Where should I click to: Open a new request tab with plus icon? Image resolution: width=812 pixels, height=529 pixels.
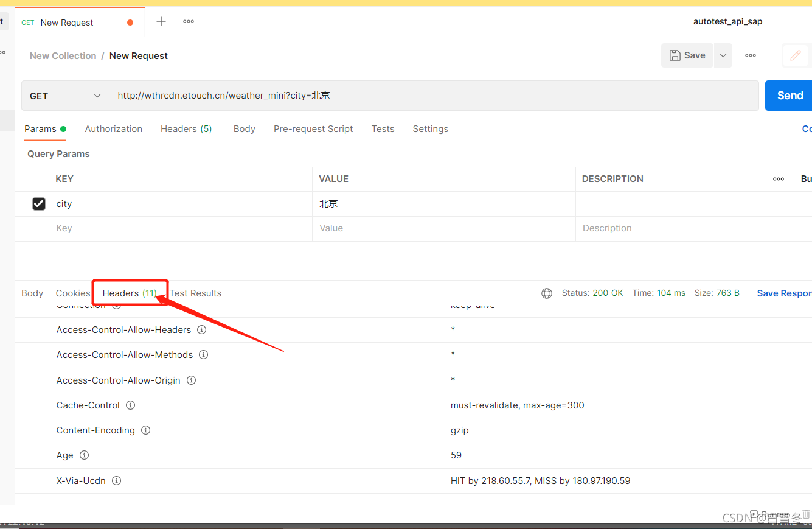click(161, 22)
